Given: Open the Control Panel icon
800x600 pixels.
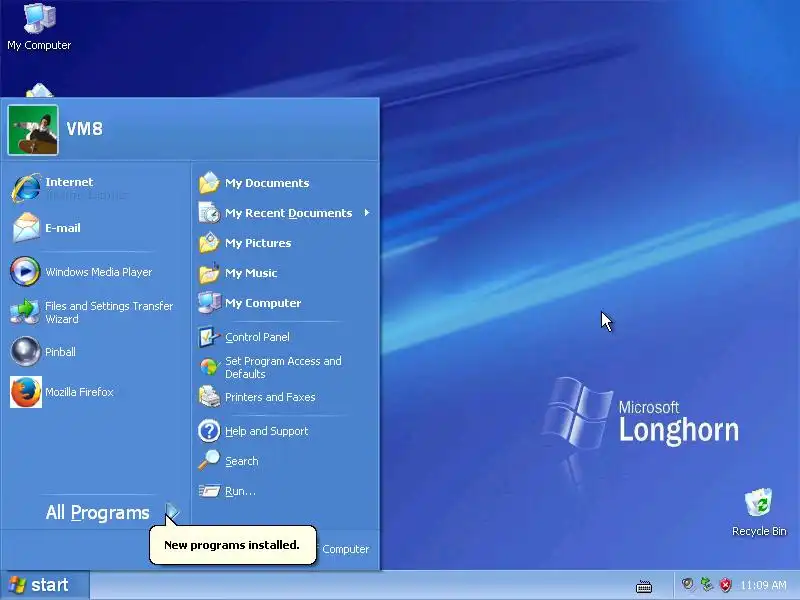Looking at the screenshot, I should click(x=209, y=337).
